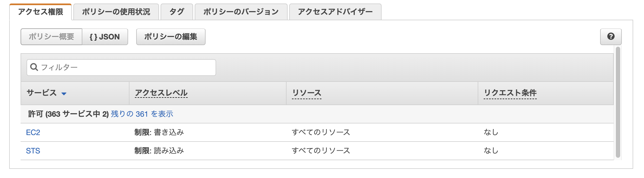644x178 pixels.
Task: Click the アクセスレベル column header
Action: (x=161, y=92)
